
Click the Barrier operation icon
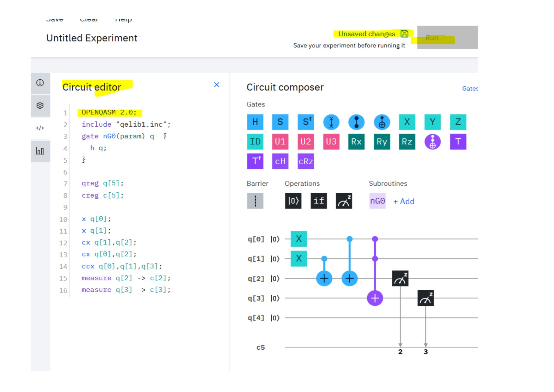point(255,201)
